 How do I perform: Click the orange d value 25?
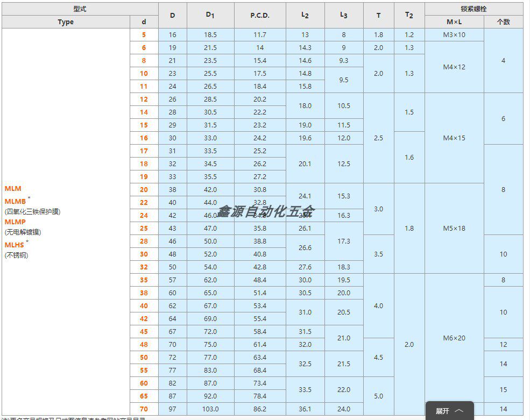point(144,229)
